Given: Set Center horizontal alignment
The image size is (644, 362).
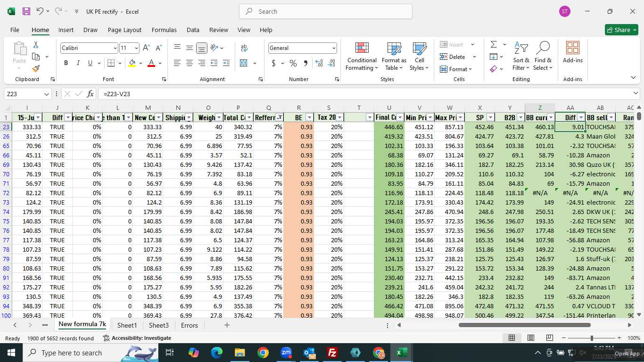Looking at the screenshot, I should click(190, 63).
